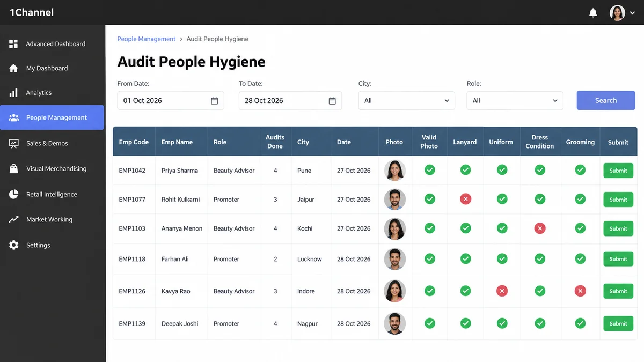Toggle Kavya Rao's red Grooming status
Screen dimensions: 644x362
[x=580, y=291]
